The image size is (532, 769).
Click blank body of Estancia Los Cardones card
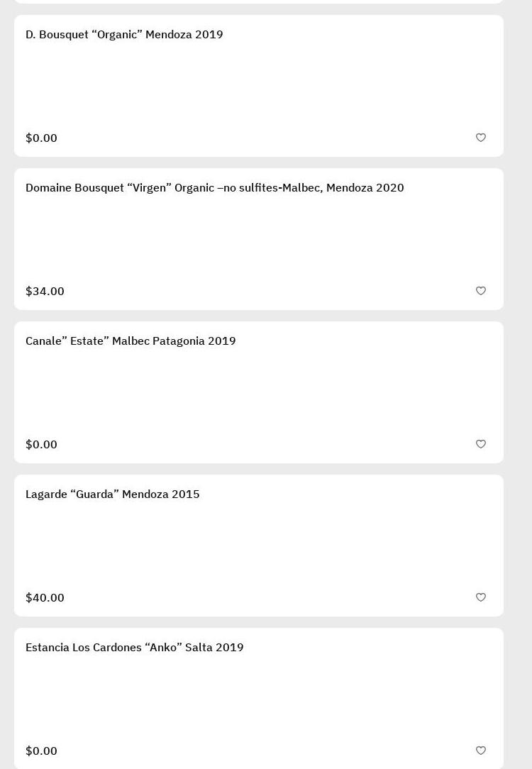259,699
